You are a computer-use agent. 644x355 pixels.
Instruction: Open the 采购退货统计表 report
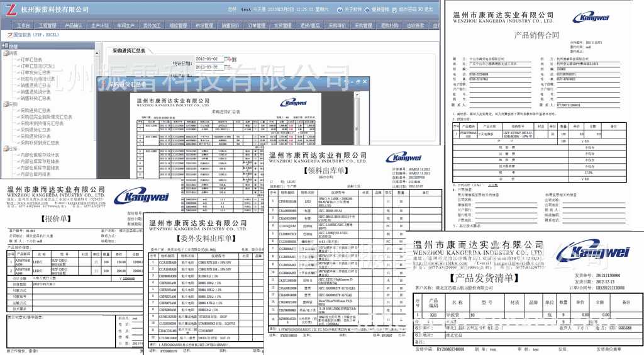[x=35, y=136]
